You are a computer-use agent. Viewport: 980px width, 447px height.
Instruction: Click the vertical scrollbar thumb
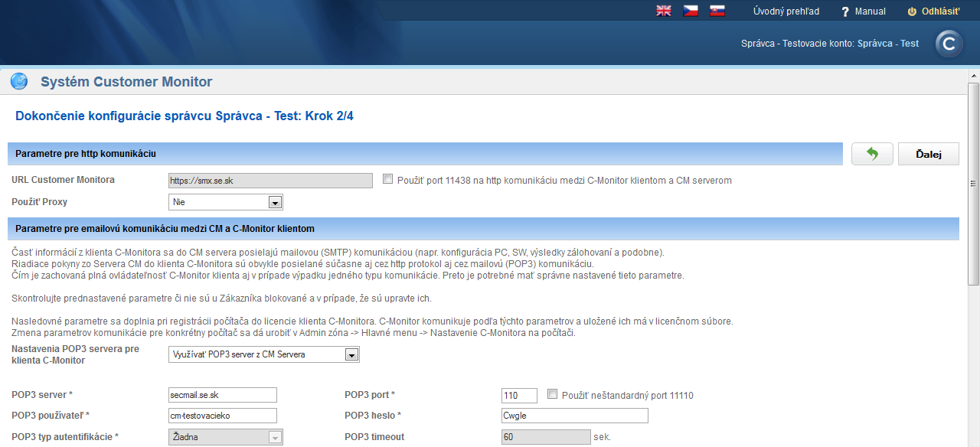coord(974,184)
